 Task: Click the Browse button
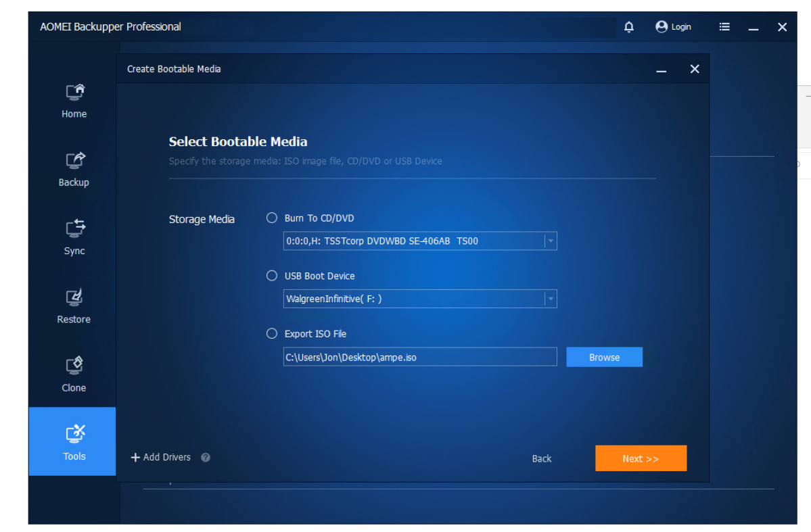tap(604, 357)
